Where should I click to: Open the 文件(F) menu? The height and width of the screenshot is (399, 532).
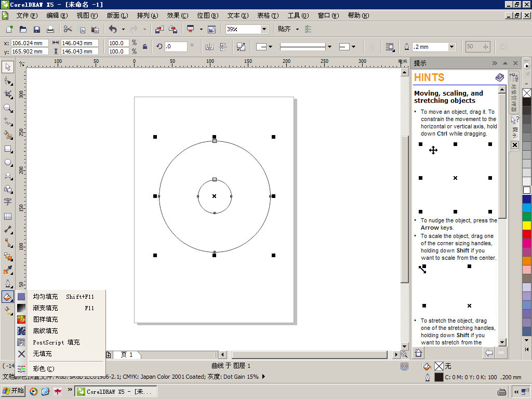click(x=27, y=16)
